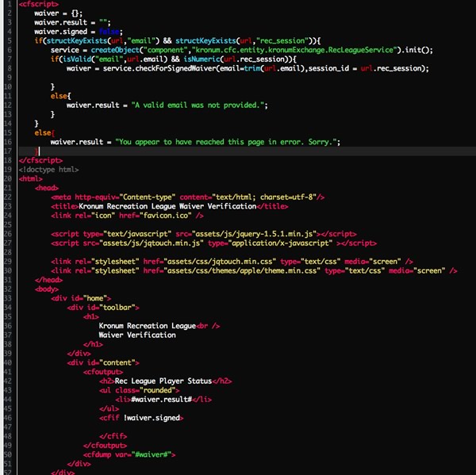The height and width of the screenshot is (475, 476).
Task: Click the closing </cfif> tag
Action: pos(113,436)
